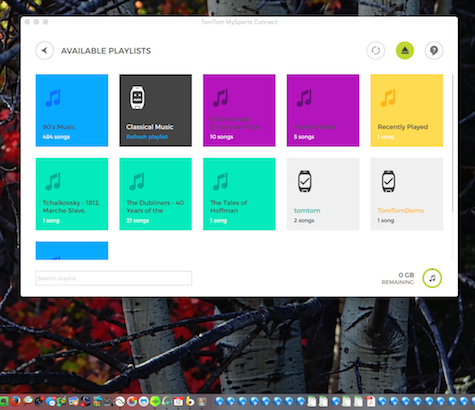Select The Tales of Hoffman playlist
This screenshot has width=475, height=410.
[x=239, y=194]
